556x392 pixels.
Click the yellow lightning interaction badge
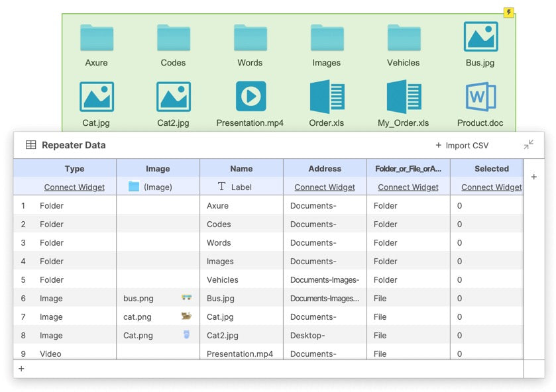click(509, 13)
